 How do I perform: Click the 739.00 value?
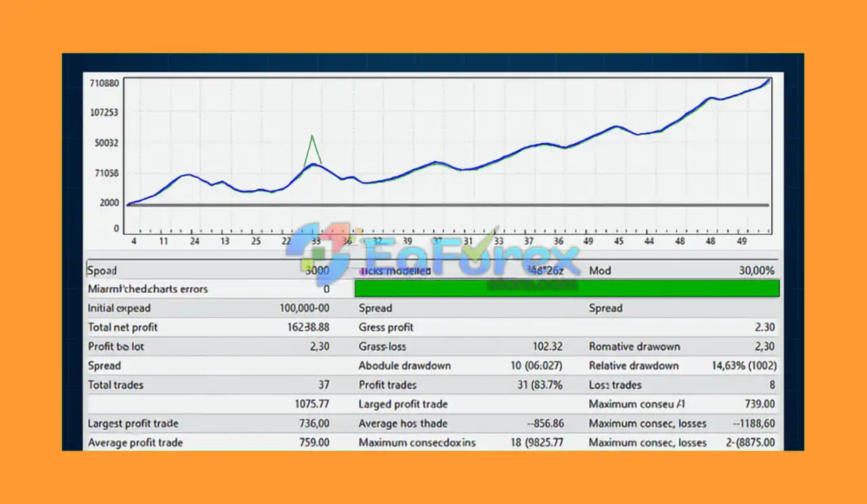pos(759,404)
